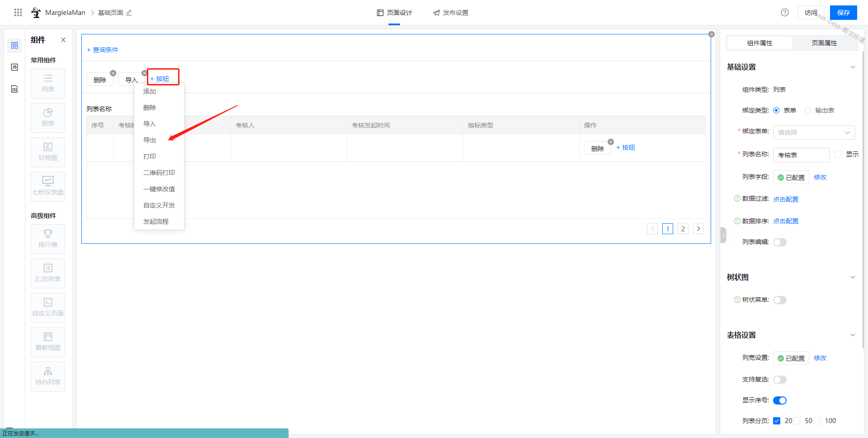Click the 数据排序 help icon
Image resolution: width=868 pixels, height=438 pixels.
[x=737, y=221]
